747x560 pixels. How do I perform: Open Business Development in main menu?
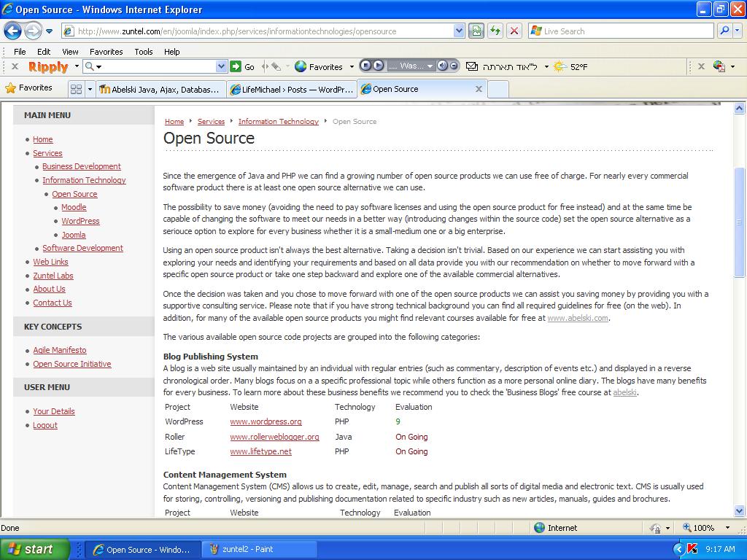(82, 166)
